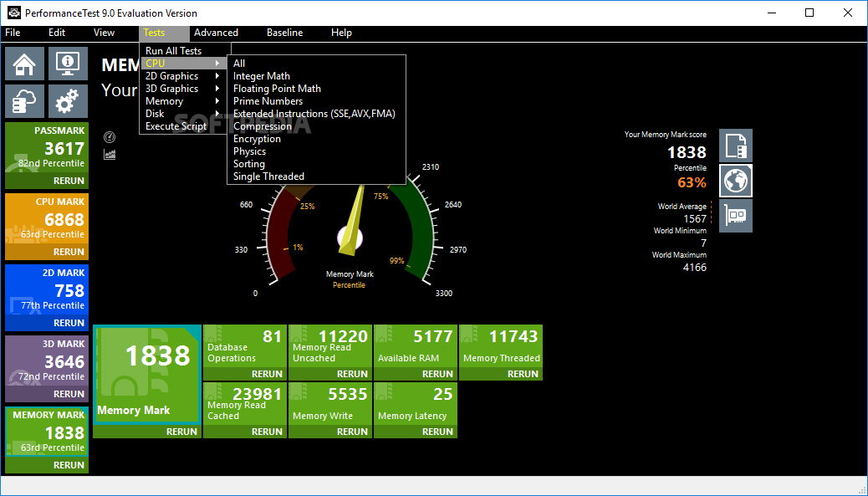Maximize the PerformanceTest window
This screenshot has height=496, width=868.
809,13
